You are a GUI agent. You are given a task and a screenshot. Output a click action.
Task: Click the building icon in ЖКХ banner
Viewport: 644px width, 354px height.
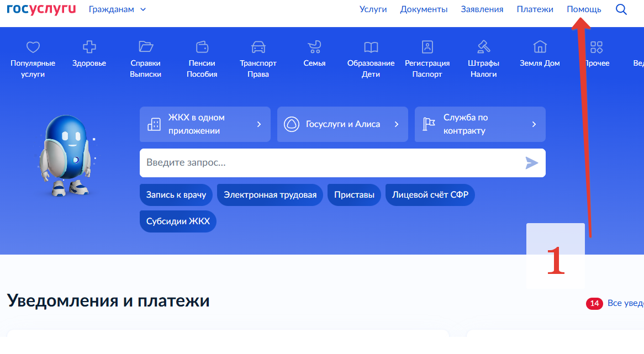(x=154, y=124)
